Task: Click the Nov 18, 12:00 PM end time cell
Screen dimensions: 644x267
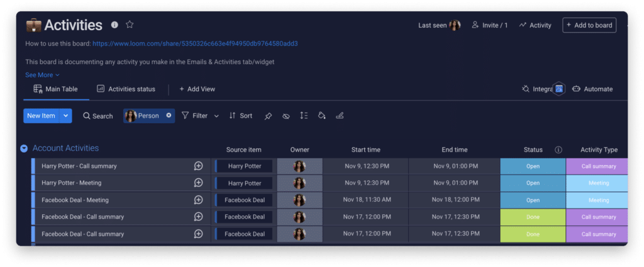Action: [x=454, y=200]
